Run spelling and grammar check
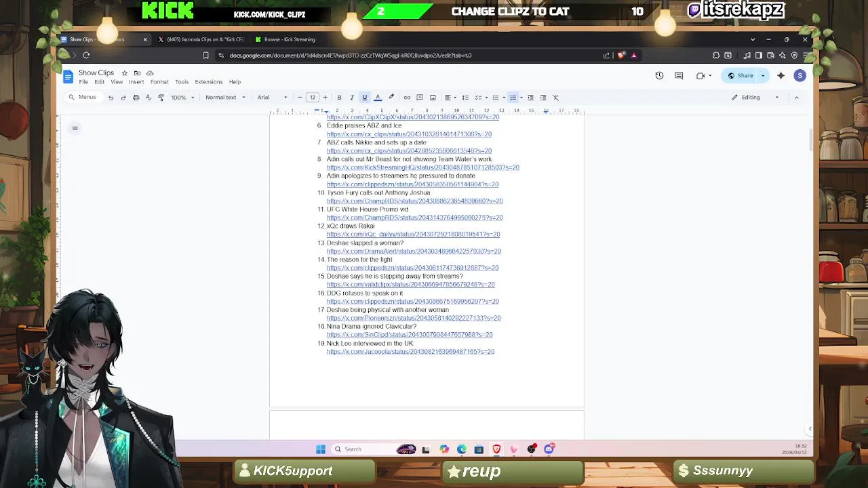The image size is (868, 488). pos(148,98)
